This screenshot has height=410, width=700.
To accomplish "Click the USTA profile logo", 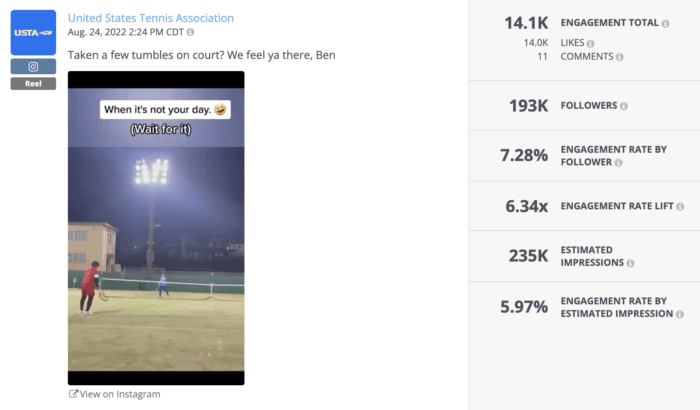I will pyautogui.click(x=33, y=33).
